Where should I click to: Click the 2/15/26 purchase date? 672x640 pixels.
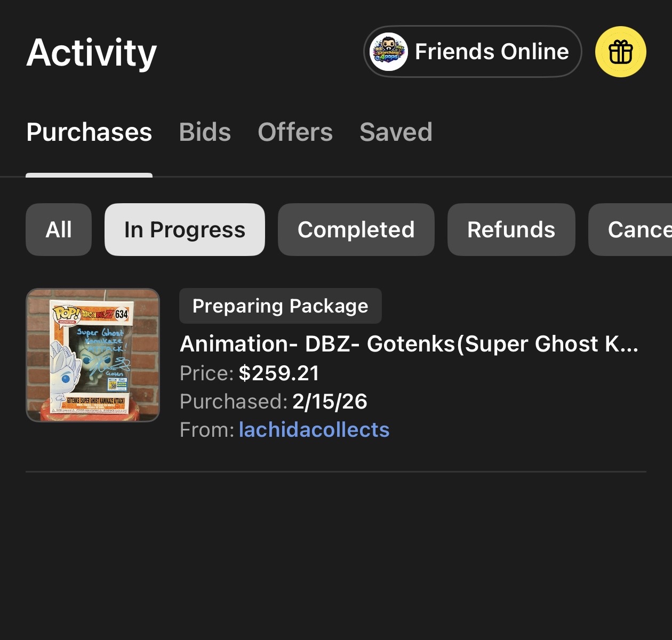[x=330, y=402]
